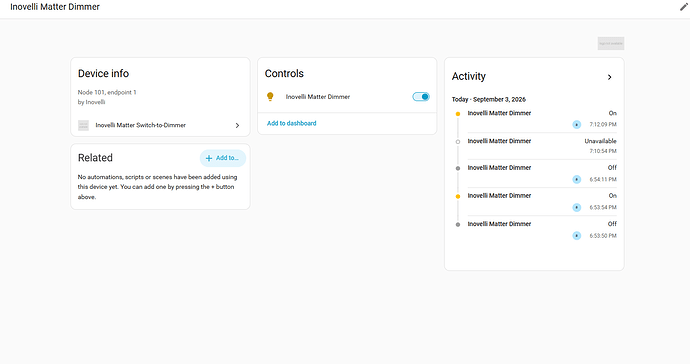Open Add to dashboard link
690x364 pixels.
pos(291,123)
